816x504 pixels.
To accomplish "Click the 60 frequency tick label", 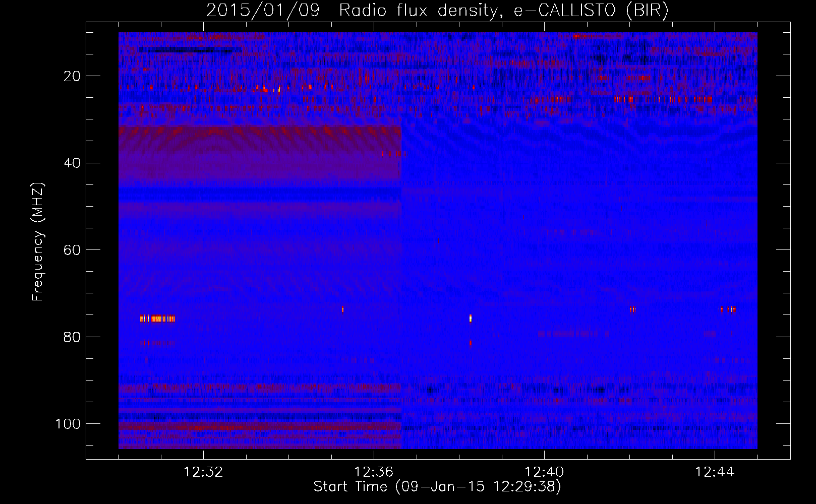I will (73, 250).
